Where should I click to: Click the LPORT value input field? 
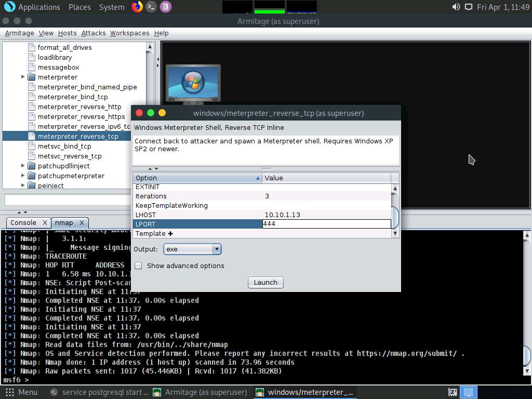(326, 224)
